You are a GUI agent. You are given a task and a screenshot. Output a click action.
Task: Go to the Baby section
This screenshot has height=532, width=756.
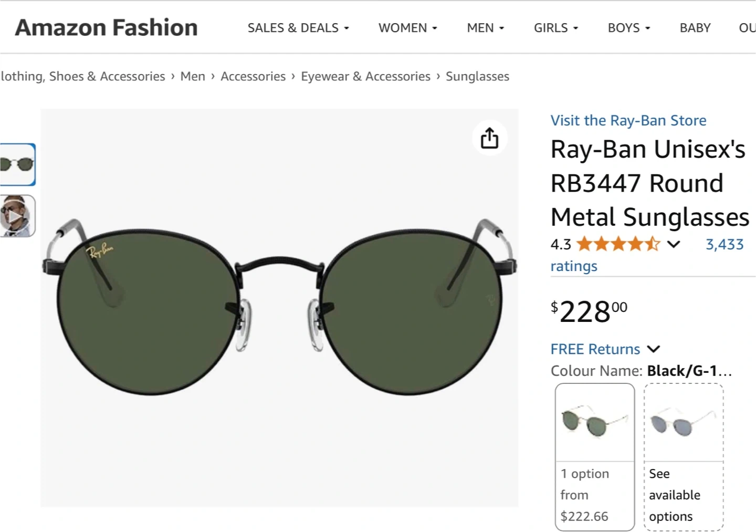click(695, 28)
